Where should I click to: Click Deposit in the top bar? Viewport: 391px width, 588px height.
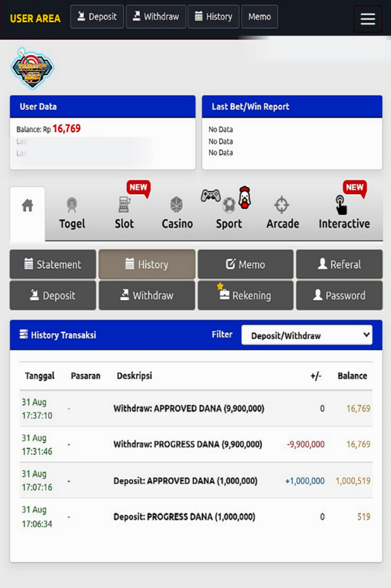(x=97, y=17)
